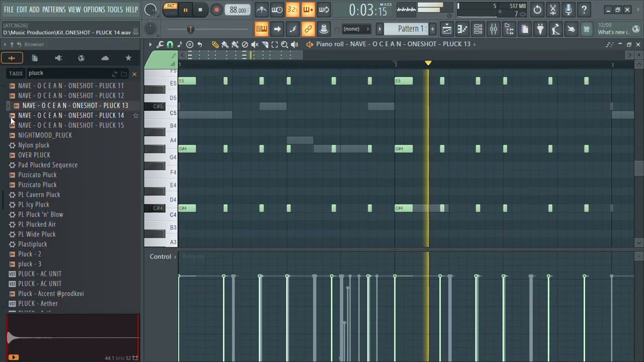The width and height of the screenshot is (644, 362).
Task: Click the shopping cart content library icon
Action: [587, 29]
